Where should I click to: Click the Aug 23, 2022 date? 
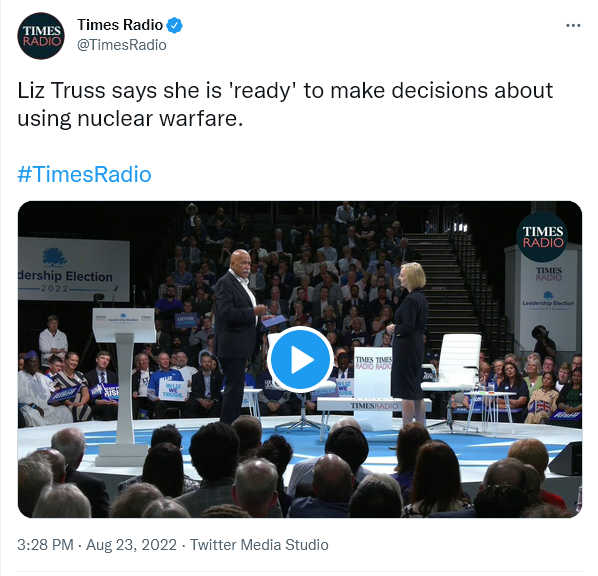pos(131,545)
